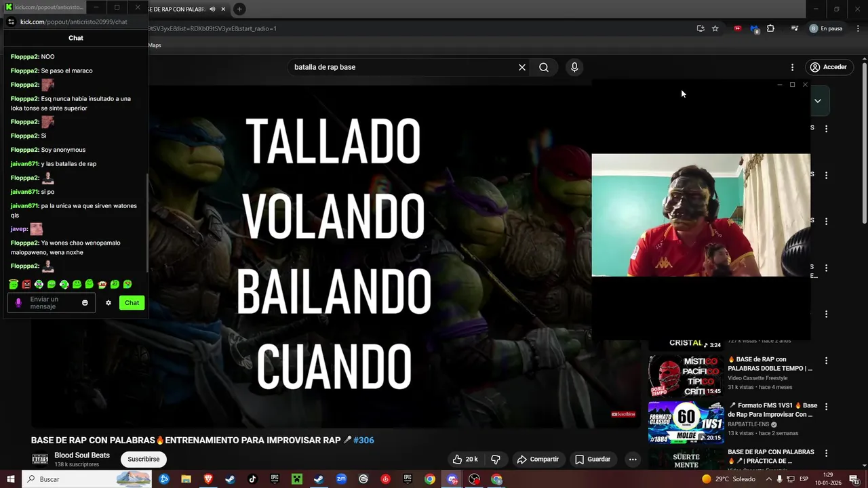Image resolution: width=868 pixels, height=488 pixels.
Task: Click the weather '29°C Soleado' widget
Action: pyautogui.click(x=728, y=479)
